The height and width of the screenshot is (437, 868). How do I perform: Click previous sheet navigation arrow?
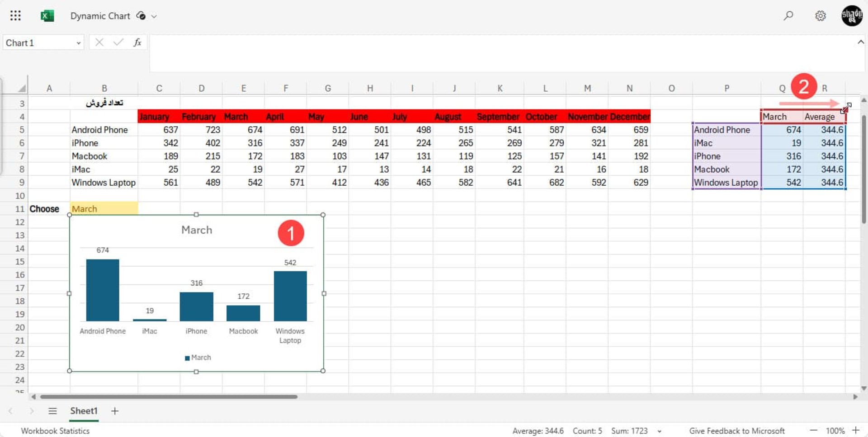click(10, 411)
